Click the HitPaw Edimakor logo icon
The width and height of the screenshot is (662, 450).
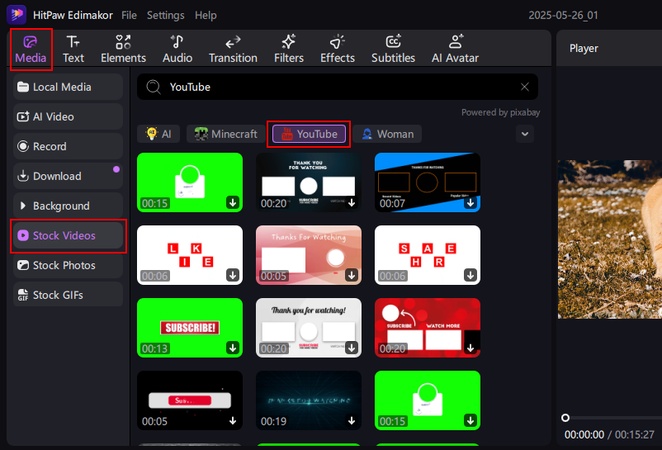click(x=16, y=14)
